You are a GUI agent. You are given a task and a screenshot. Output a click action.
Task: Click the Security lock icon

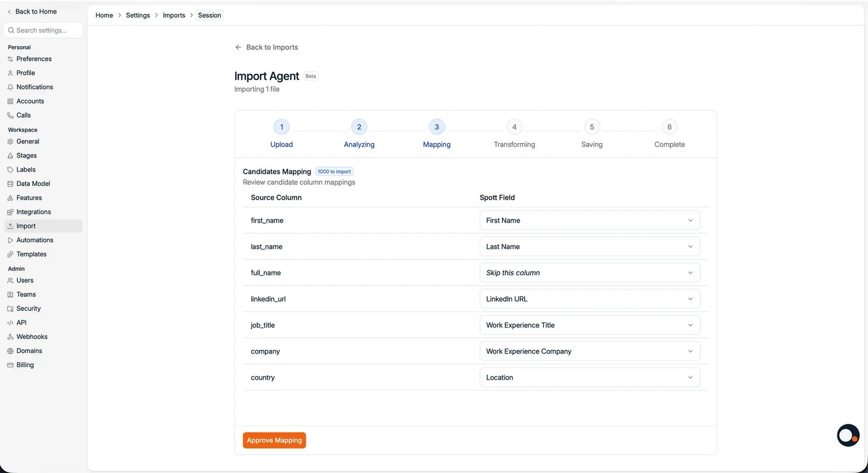tap(10, 309)
